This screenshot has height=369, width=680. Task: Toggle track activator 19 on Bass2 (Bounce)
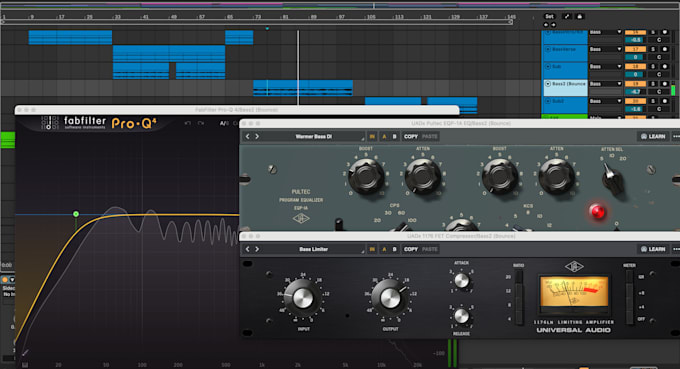click(x=635, y=84)
